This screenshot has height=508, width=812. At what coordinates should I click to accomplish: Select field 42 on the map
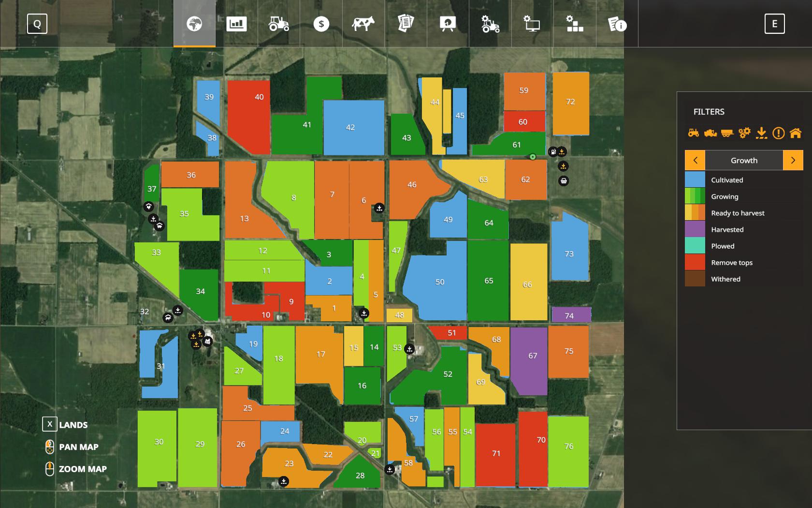click(x=353, y=128)
